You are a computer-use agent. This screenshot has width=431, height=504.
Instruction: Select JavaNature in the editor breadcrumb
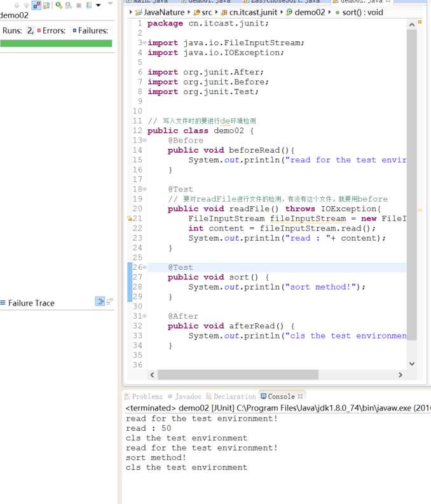coord(160,13)
